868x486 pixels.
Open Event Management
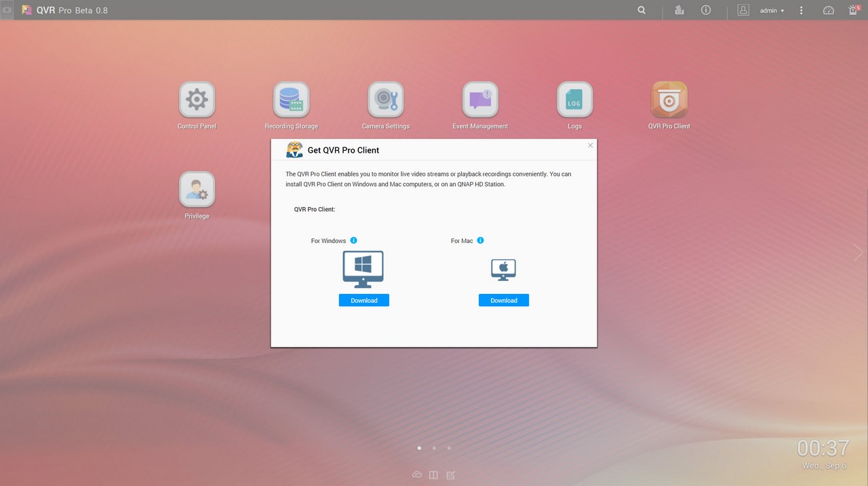coord(480,100)
